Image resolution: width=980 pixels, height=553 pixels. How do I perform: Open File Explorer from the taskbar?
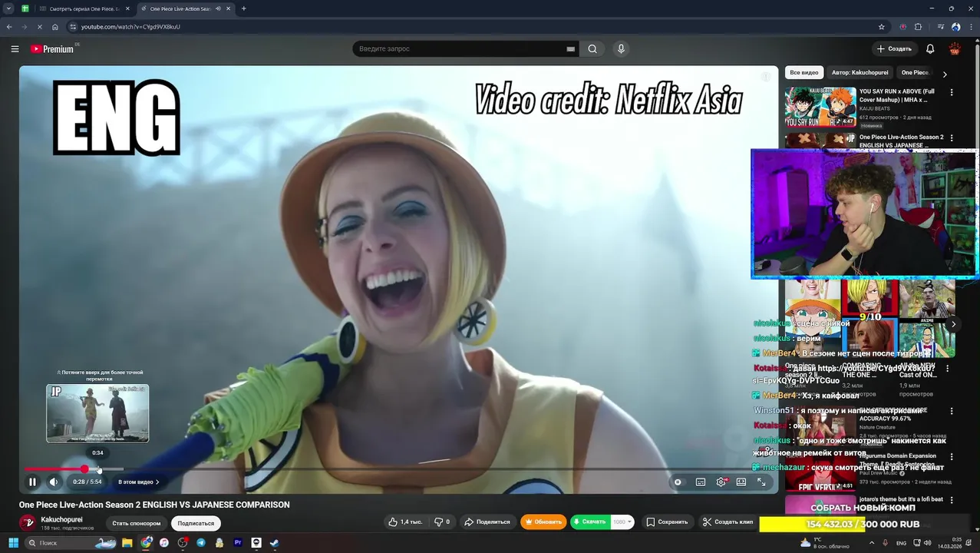[x=127, y=543]
